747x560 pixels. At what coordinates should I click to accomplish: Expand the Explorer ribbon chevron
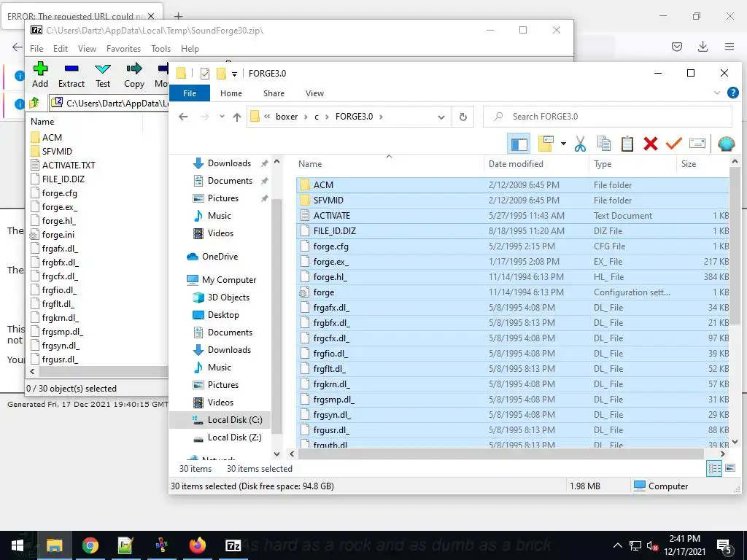coord(716,93)
